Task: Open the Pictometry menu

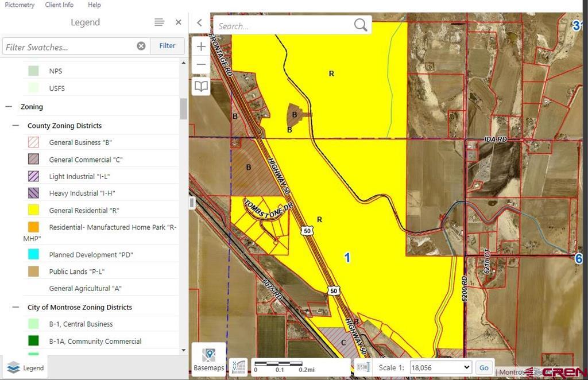Action: pyautogui.click(x=19, y=5)
